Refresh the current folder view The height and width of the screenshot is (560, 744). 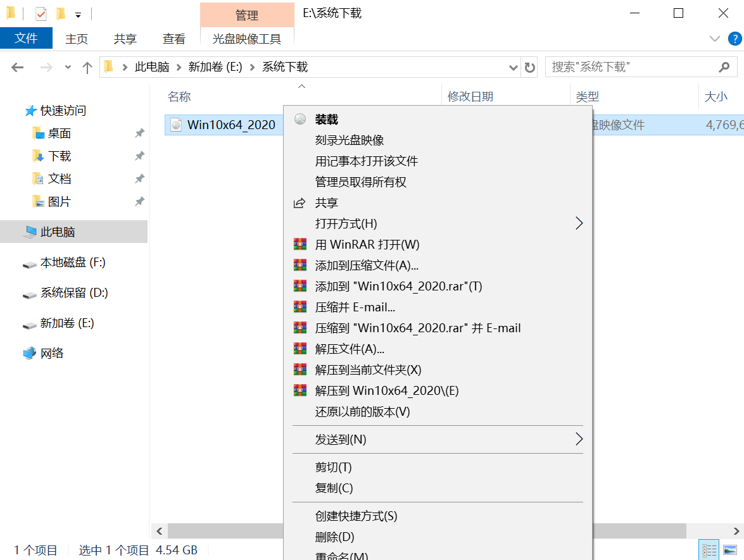pos(529,67)
